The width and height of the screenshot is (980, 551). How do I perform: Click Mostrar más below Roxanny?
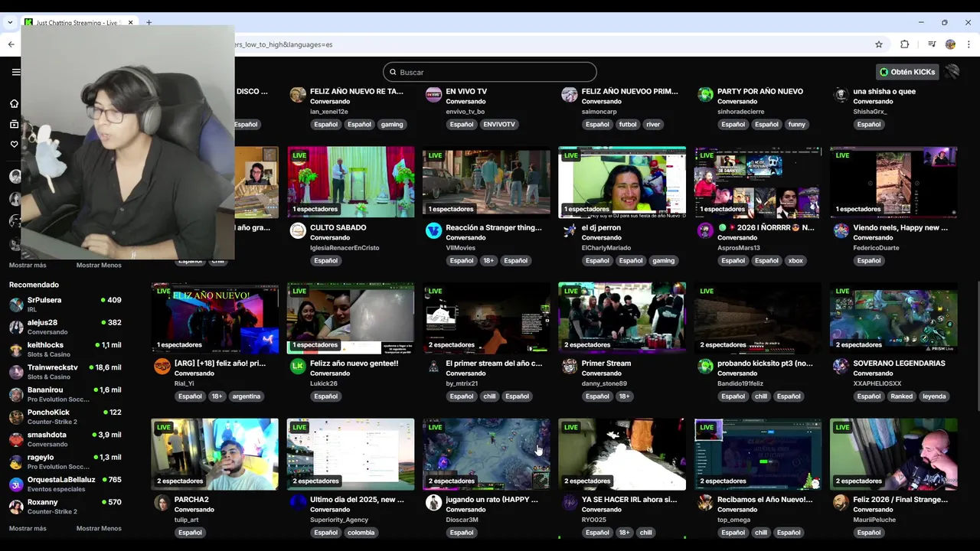point(28,529)
